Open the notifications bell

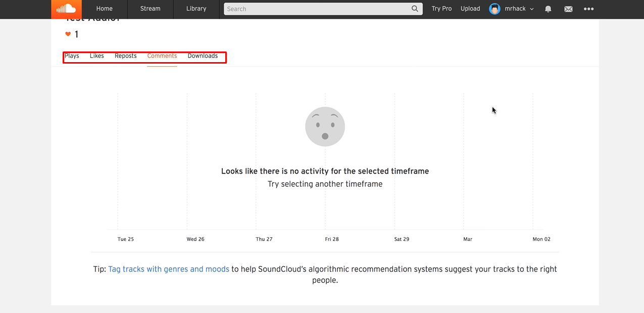tap(548, 9)
